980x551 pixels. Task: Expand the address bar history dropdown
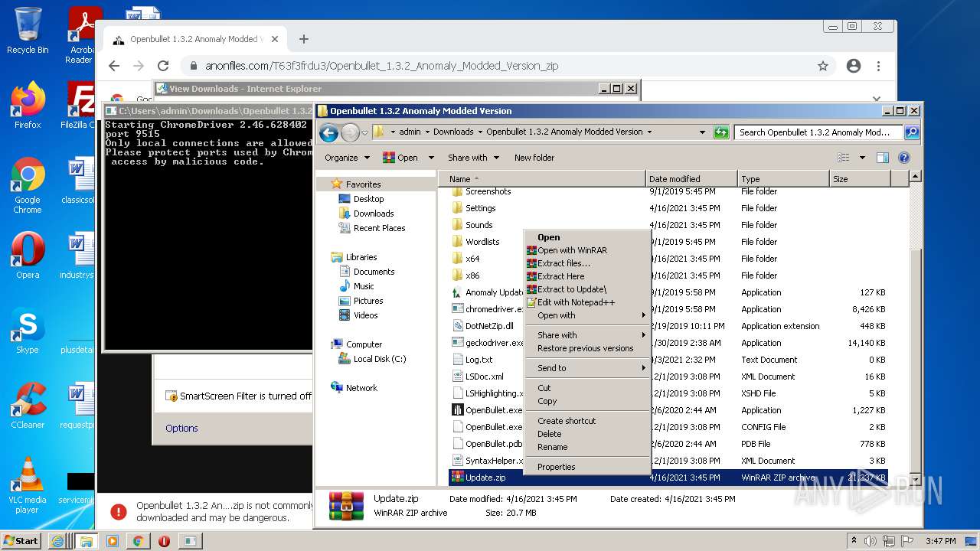tap(702, 132)
